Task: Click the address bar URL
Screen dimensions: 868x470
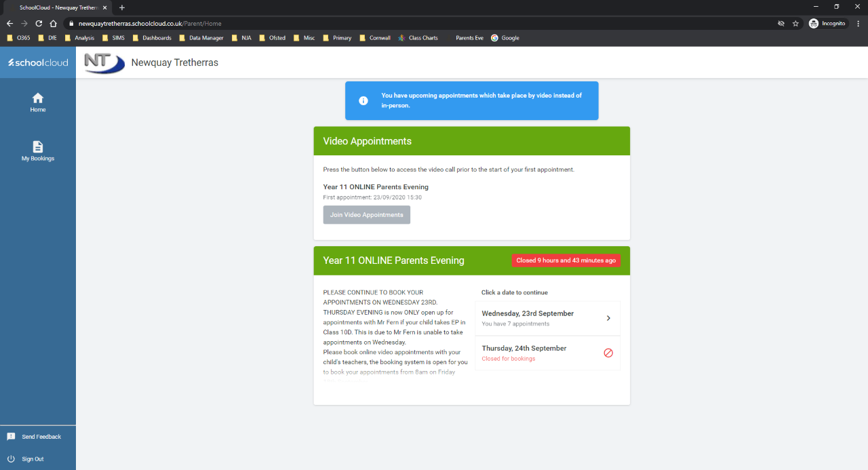Action: pos(150,23)
